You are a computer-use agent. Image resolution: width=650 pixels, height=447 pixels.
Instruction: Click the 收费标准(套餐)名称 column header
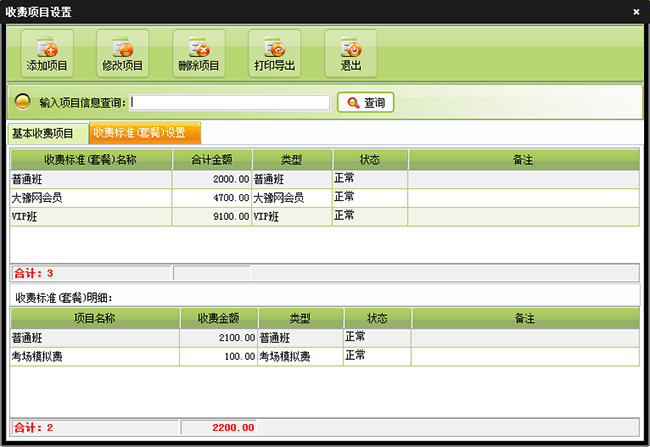pos(90,159)
